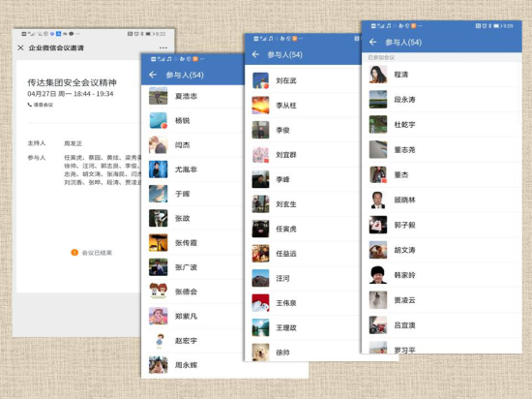This screenshot has height=399, width=532.
Task: Open 顾晓林's portrait avatar
Action: [x=378, y=200]
